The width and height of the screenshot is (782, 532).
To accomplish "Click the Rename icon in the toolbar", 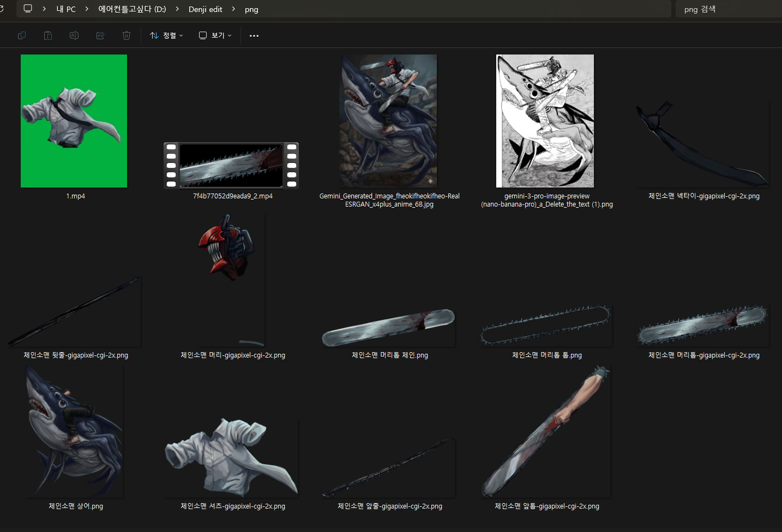I will 74,35.
